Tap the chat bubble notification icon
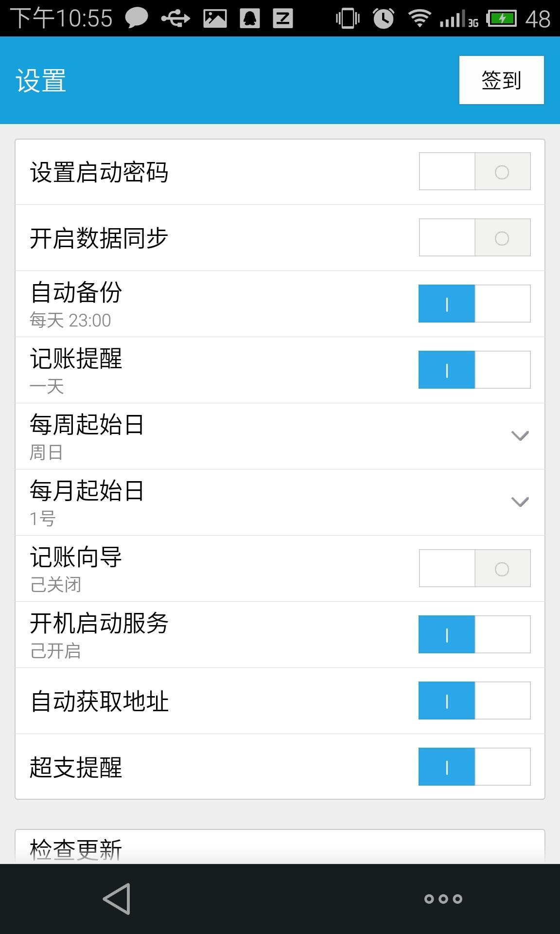 (137, 19)
